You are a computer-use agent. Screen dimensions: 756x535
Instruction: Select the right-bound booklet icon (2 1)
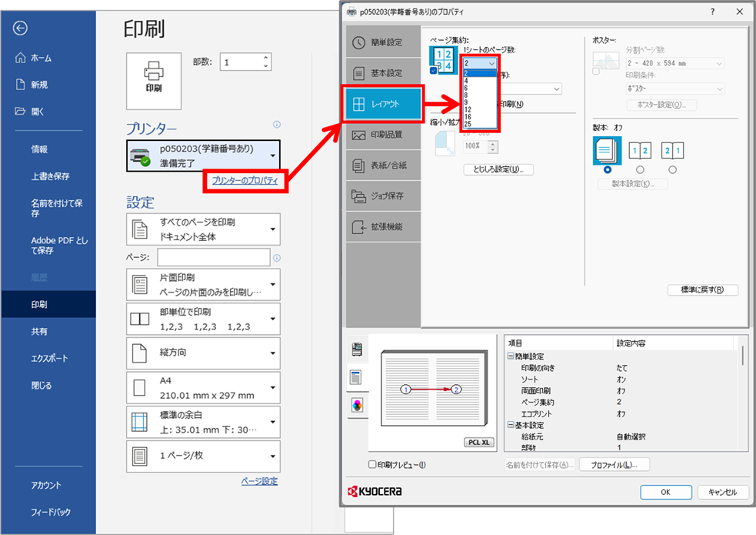click(673, 150)
